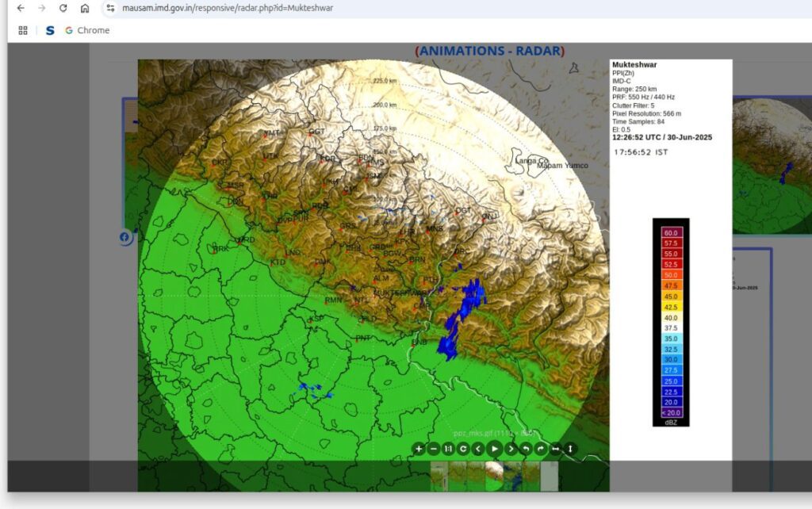812x509 pixels.
Task: Flip the radar image vertically
Action: click(570, 449)
